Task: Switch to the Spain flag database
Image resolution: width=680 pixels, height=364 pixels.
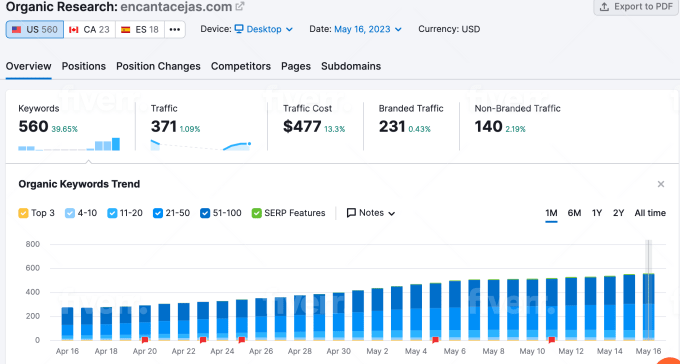Action: point(126,30)
